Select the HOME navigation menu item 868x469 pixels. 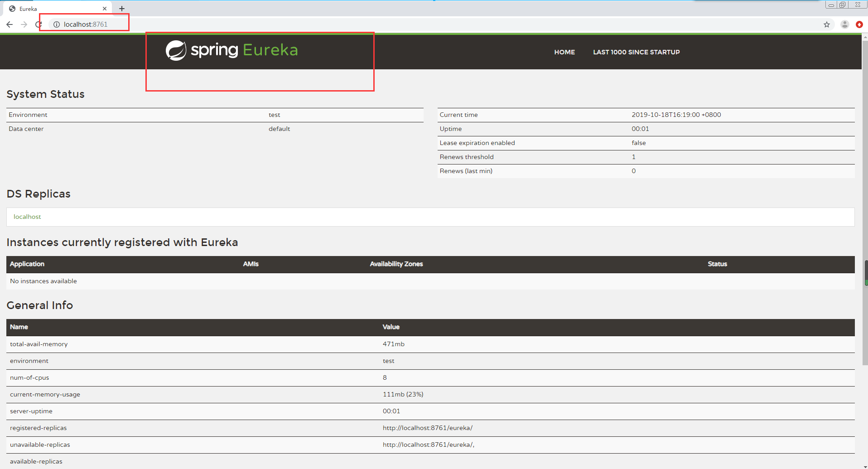(564, 52)
